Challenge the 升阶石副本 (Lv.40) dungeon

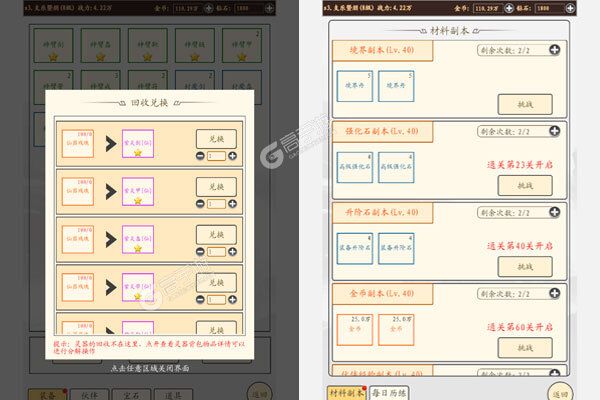point(525,266)
